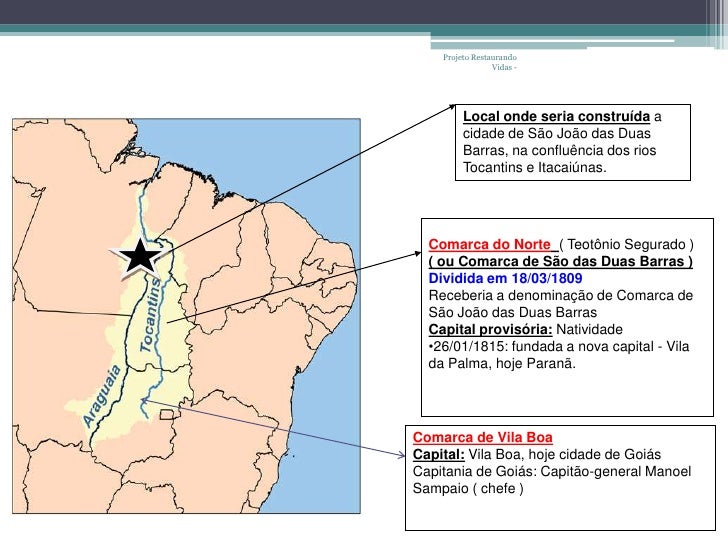Click the Brazil map image
This screenshot has width=728, height=546.
click(x=186, y=316)
